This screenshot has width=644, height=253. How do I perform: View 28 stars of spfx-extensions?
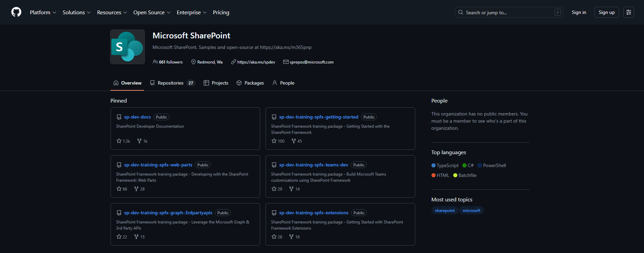277,237
